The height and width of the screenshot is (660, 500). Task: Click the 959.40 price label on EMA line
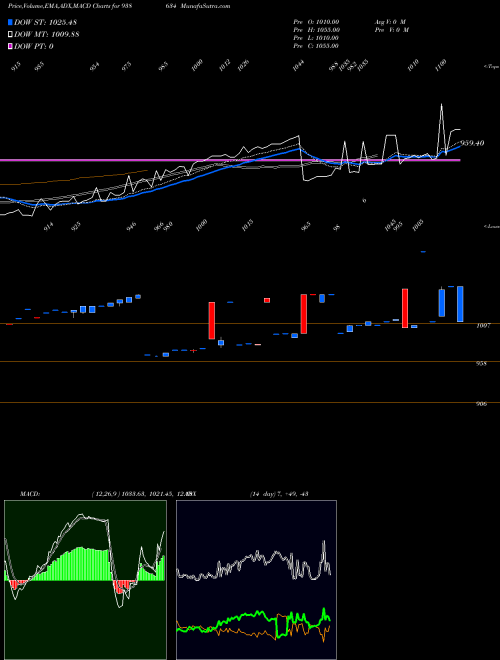tap(472, 143)
